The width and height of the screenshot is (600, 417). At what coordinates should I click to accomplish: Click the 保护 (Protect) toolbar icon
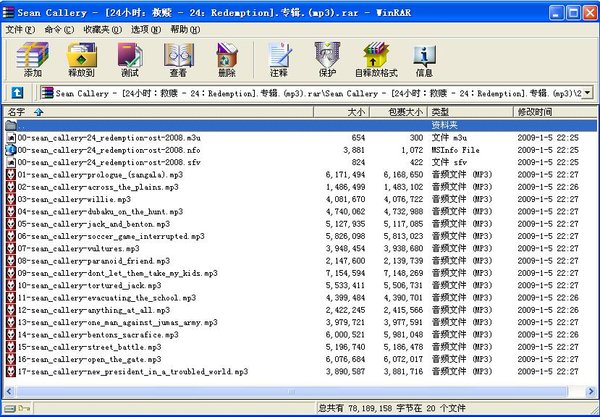(328, 60)
